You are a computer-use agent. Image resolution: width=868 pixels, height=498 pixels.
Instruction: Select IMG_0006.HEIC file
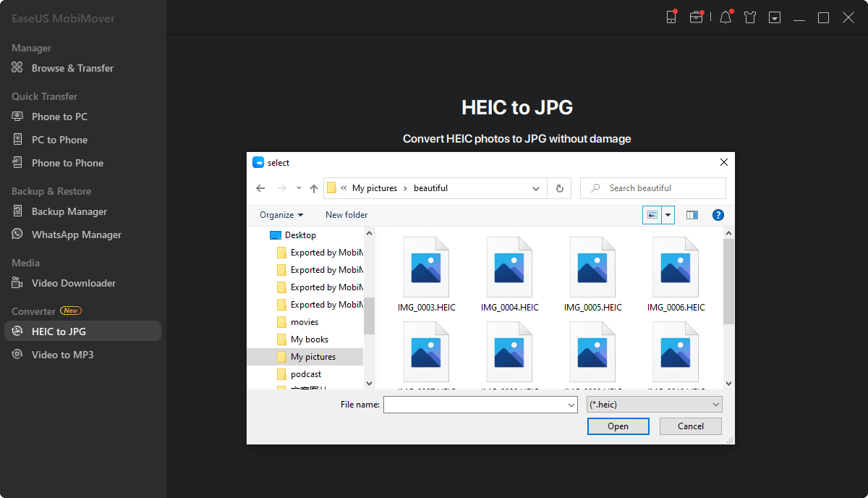[676, 275]
